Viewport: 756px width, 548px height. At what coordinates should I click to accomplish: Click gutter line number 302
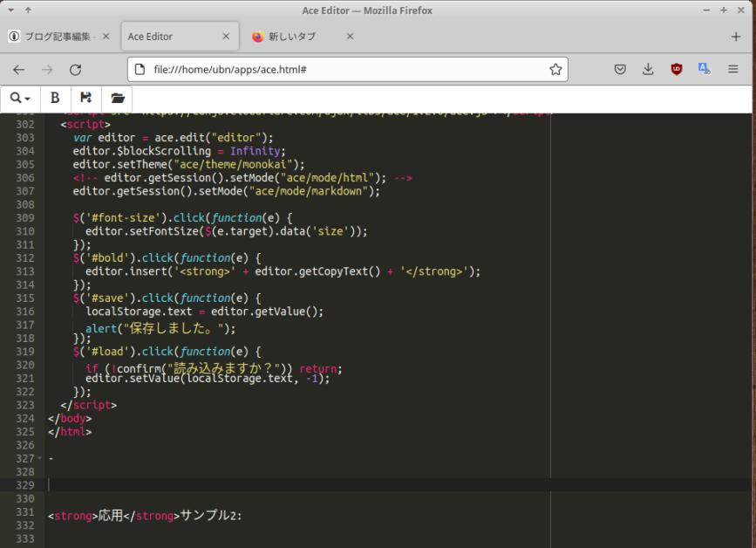(25, 125)
